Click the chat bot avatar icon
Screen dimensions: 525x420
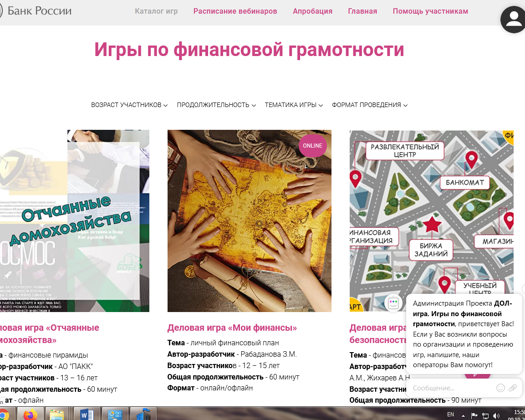tap(393, 303)
